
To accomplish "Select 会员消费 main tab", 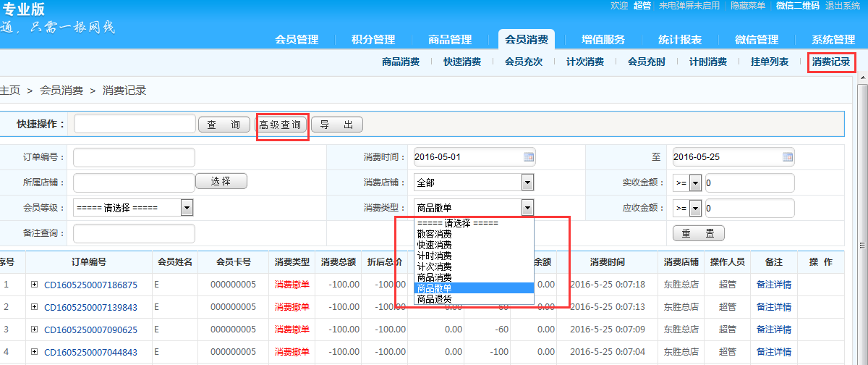I will click(527, 40).
